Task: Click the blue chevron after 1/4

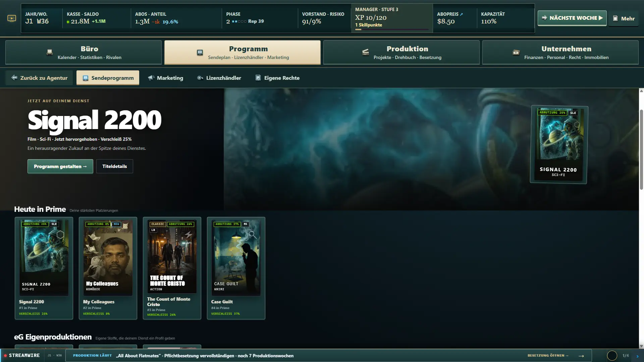Action: [x=638, y=356]
